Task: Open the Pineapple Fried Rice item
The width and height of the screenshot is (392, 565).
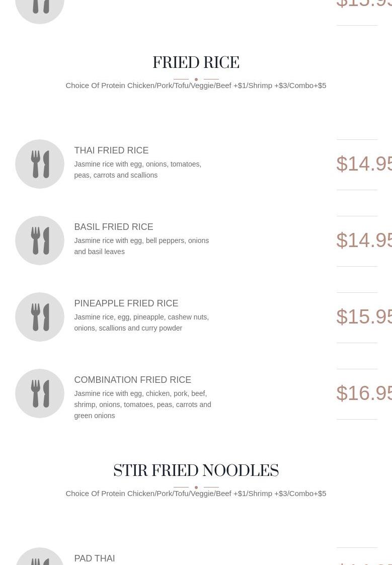Action: click(x=126, y=303)
